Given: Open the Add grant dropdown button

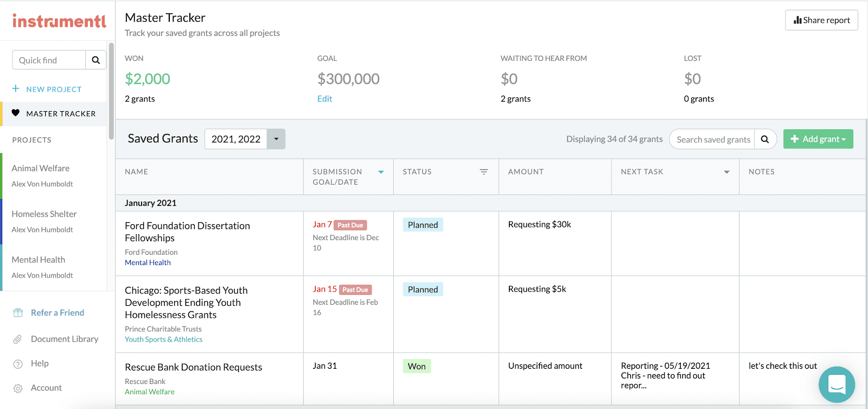Looking at the screenshot, I should 818,139.
